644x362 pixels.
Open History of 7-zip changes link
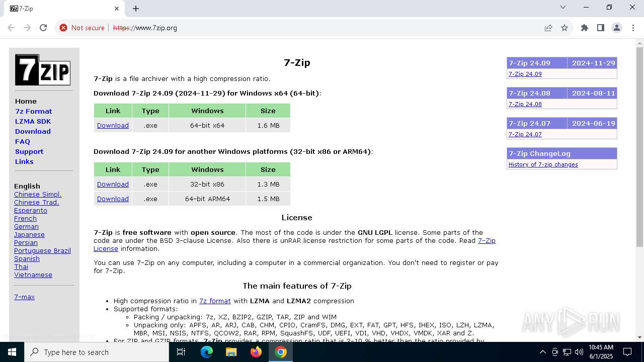coord(543,164)
